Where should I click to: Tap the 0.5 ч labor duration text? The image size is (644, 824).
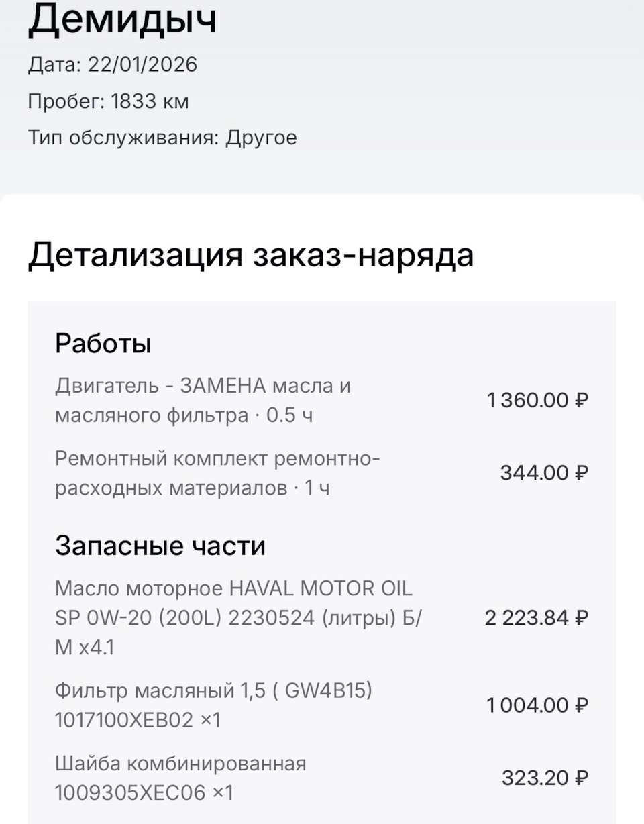tap(289, 416)
